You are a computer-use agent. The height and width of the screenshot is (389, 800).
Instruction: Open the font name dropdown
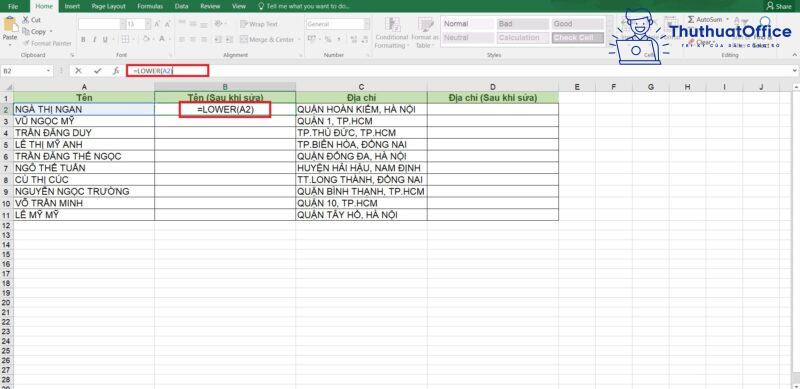pos(122,24)
